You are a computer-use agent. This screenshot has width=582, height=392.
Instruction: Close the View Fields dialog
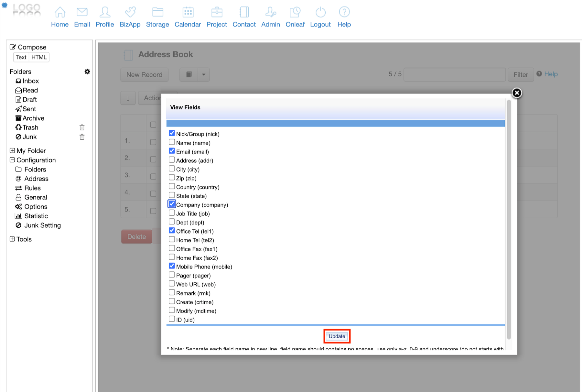(517, 93)
